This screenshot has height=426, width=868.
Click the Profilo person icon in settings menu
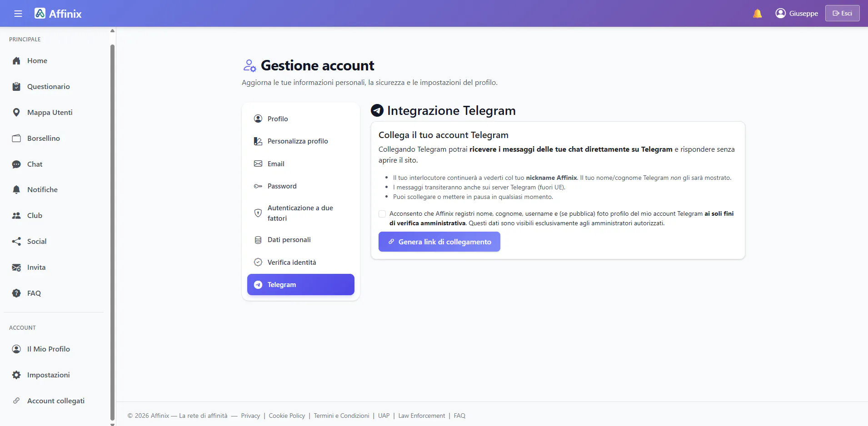(258, 119)
